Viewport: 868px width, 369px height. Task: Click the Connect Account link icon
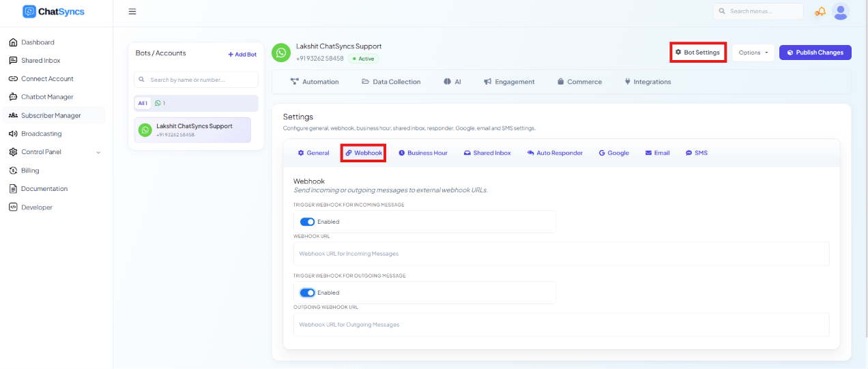(x=13, y=79)
